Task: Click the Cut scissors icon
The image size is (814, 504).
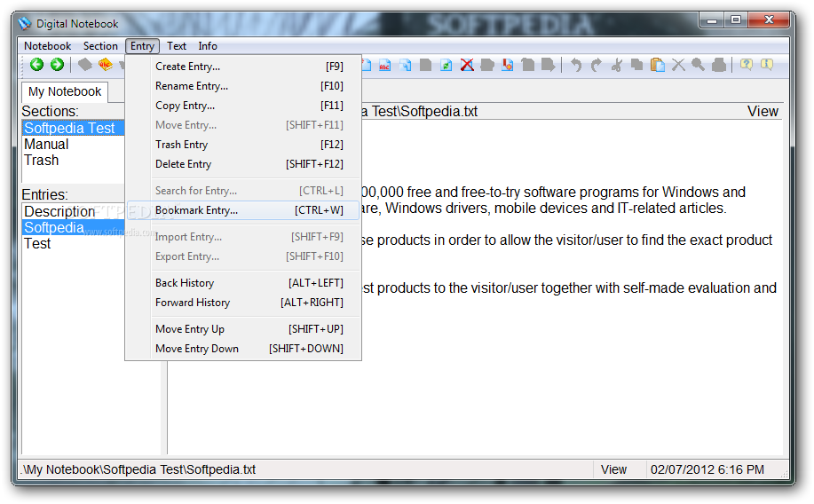Action: click(x=617, y=65)
